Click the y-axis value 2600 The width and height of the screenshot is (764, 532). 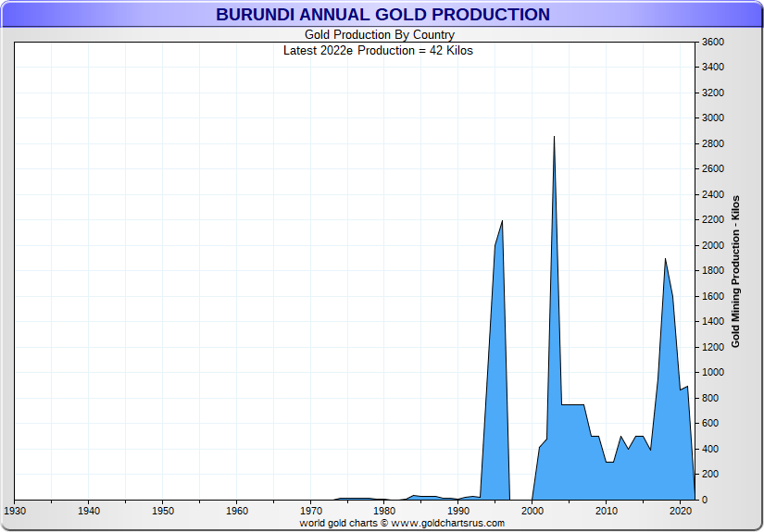click(713, 169)
